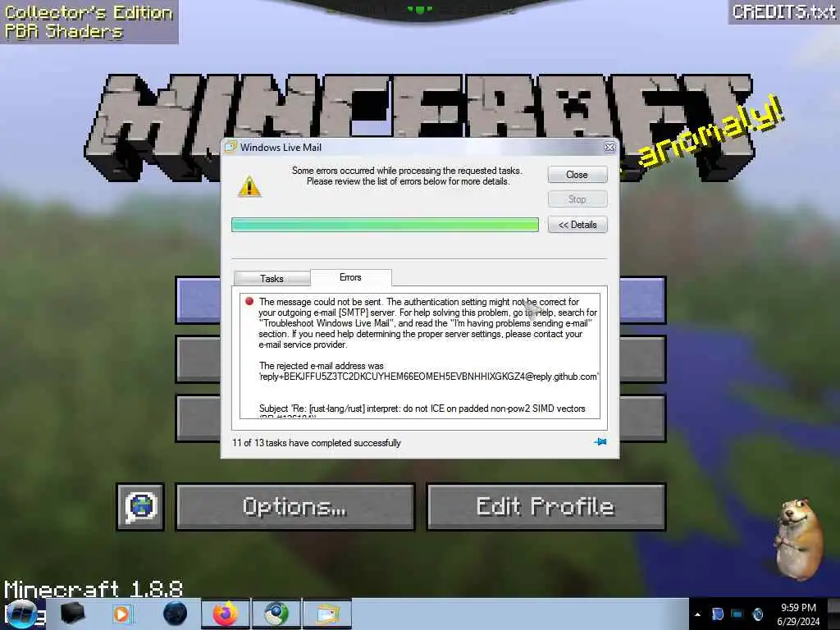The image size is (840, 630).
Task: Open Minecraft Options menu
Action: (294, 507)
